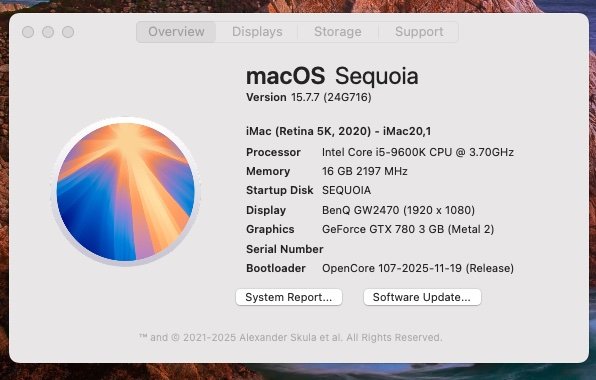
Task: Click the Alexander Skula copyright notice
Action: (290, 337)
